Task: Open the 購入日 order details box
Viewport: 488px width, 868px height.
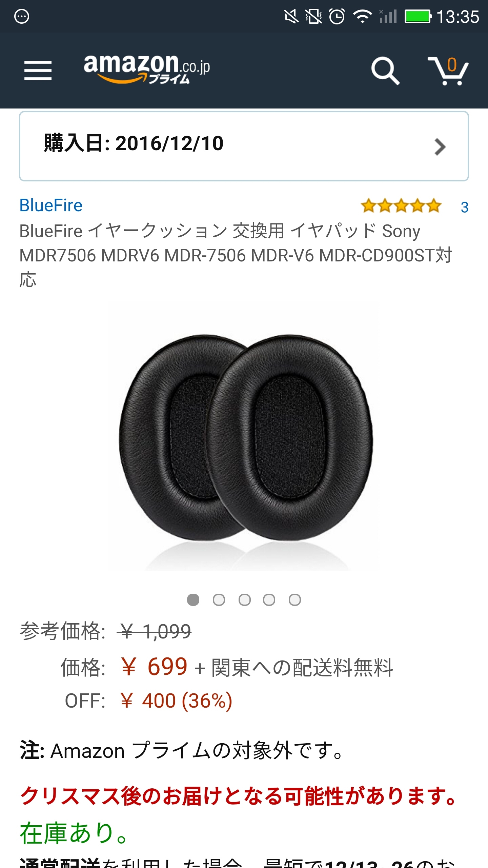Action: (244, 146)
